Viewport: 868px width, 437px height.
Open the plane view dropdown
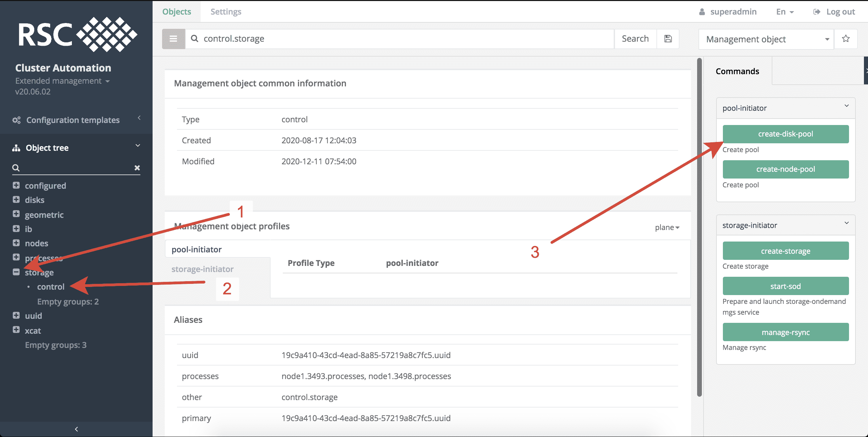(667, 227)
